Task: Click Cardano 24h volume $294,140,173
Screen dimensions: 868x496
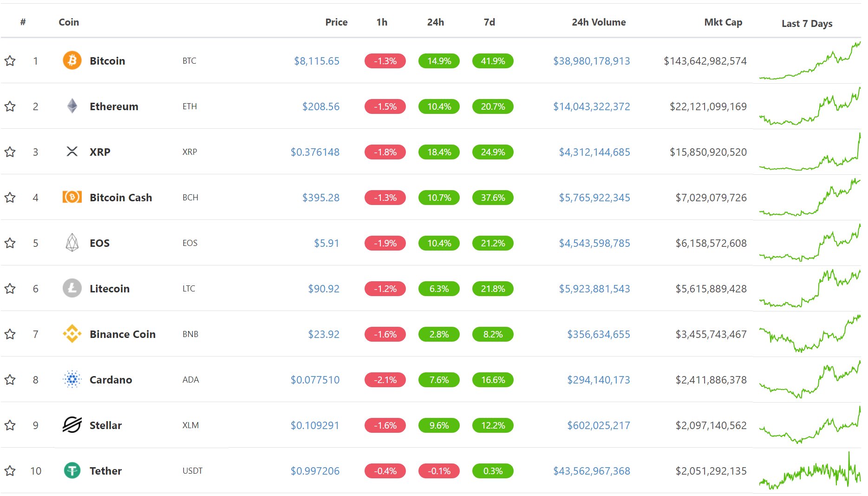Action: tap(599, 379)
